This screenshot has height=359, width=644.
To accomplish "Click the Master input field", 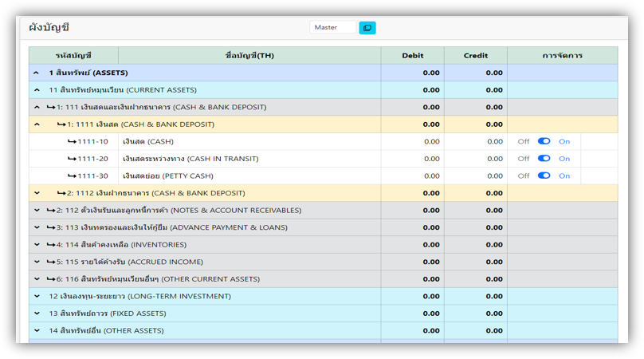I will pyautogui.click(x=332, y=28).
